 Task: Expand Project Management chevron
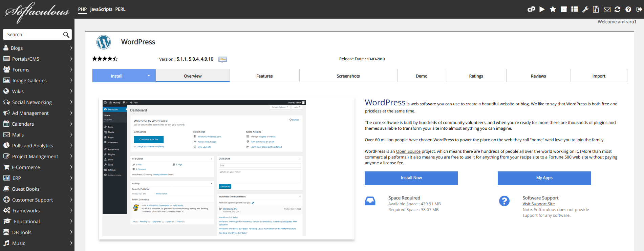(x=71, y=156)
